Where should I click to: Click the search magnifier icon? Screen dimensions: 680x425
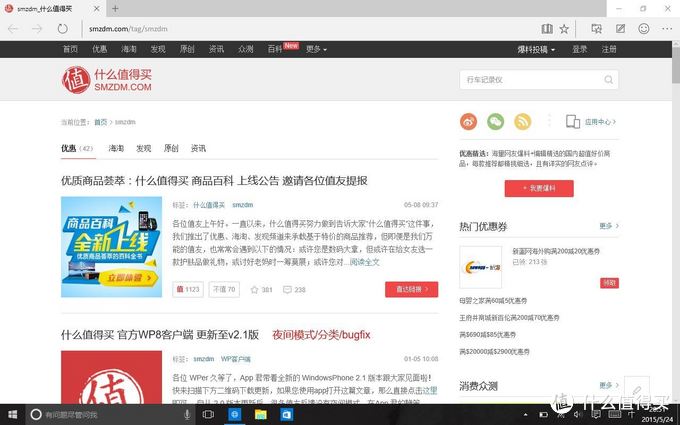pos(608,80)
